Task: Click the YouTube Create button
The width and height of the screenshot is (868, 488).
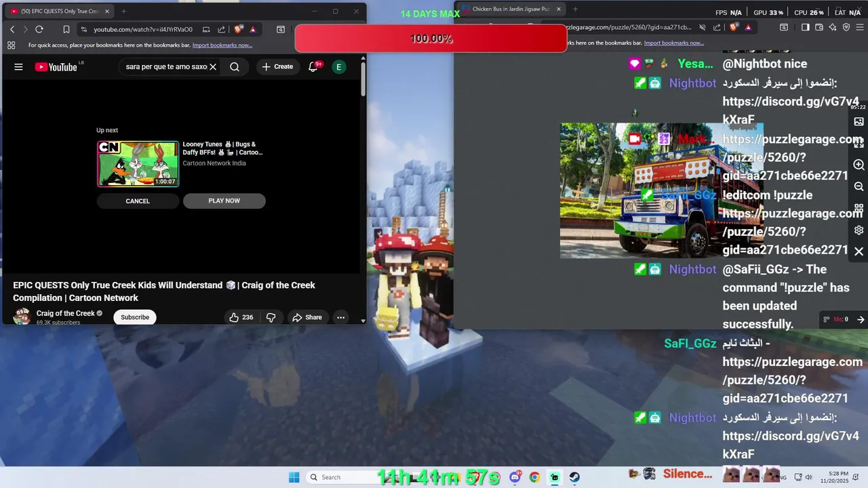Action: [277, 67]
